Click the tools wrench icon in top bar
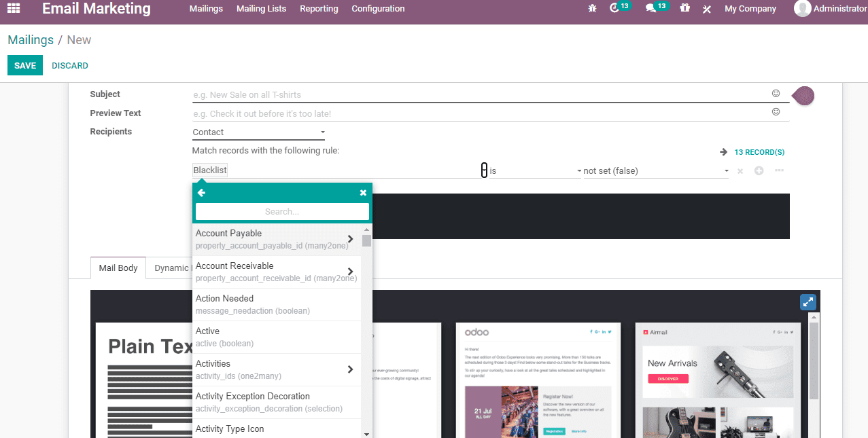Screen dimensions: 868x438 tap(707, 9)
